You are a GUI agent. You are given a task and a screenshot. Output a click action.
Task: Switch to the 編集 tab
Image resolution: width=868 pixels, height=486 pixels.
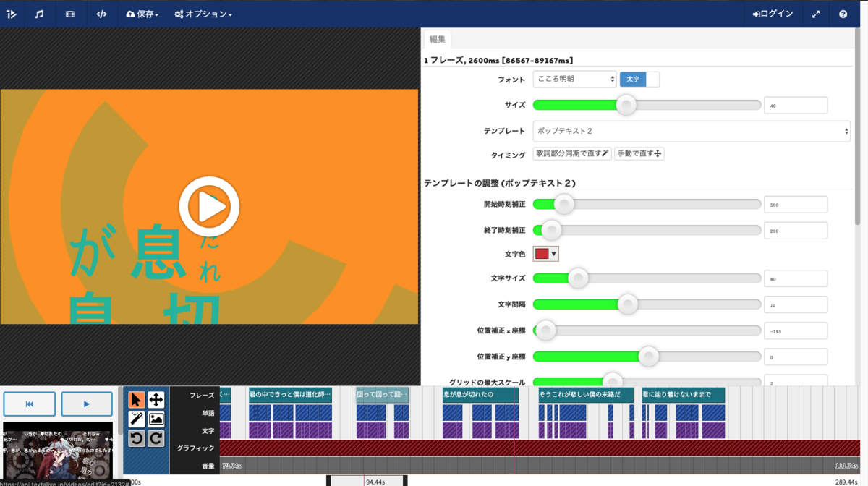[x=438, y=40]
